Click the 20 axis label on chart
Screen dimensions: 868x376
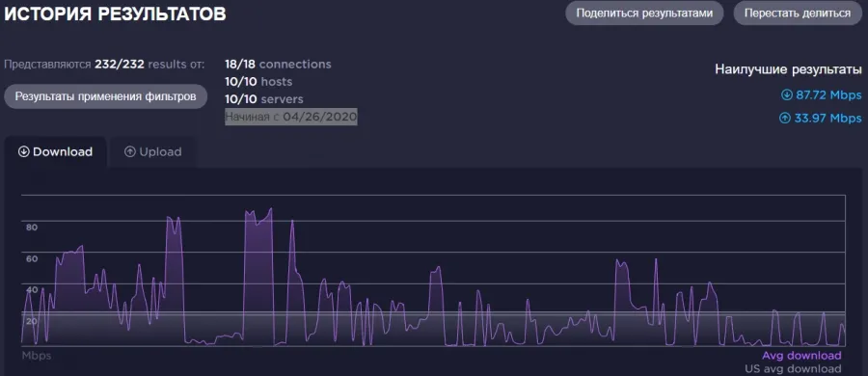(32, 321)
